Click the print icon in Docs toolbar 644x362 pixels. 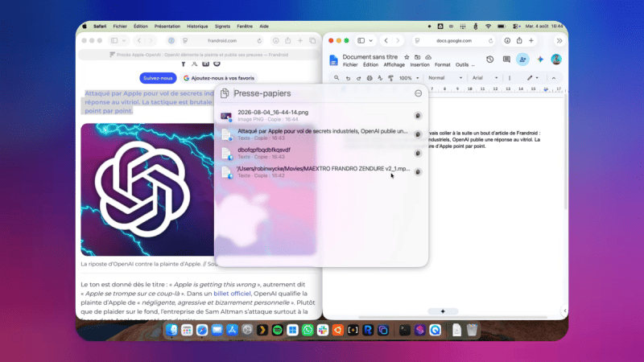coord(369,78)
